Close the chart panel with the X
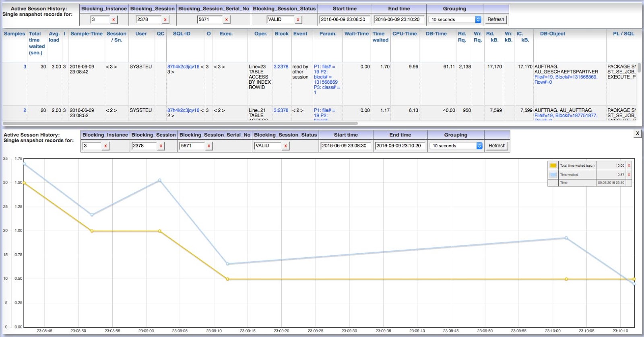 637,133
